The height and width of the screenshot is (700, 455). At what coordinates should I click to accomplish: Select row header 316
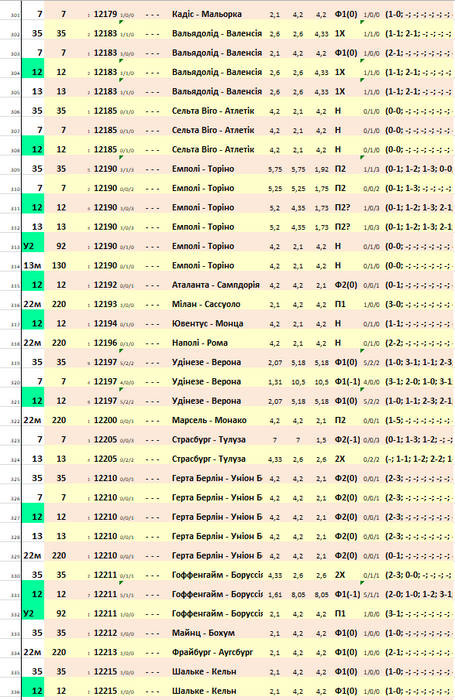(15, 306)
